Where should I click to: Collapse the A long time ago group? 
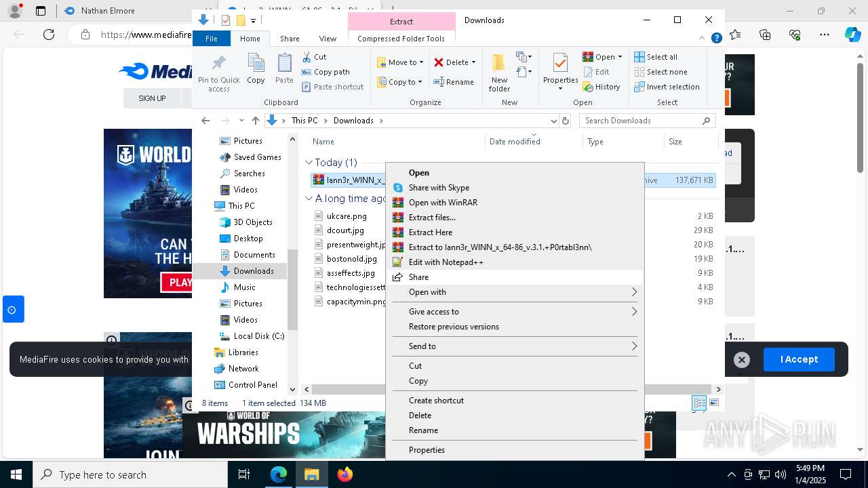(x=309, y=199)
